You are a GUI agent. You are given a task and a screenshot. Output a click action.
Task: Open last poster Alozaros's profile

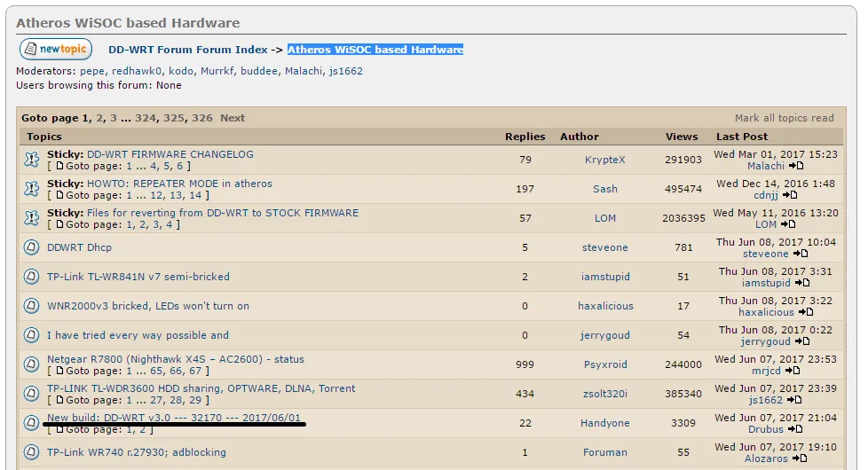click(x=766, y=459)
